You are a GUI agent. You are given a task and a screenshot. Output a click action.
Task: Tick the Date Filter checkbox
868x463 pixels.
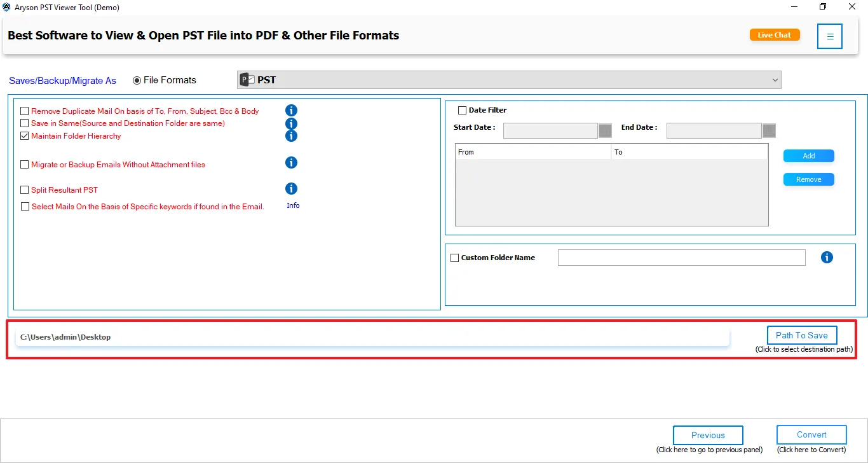(462, 110)
